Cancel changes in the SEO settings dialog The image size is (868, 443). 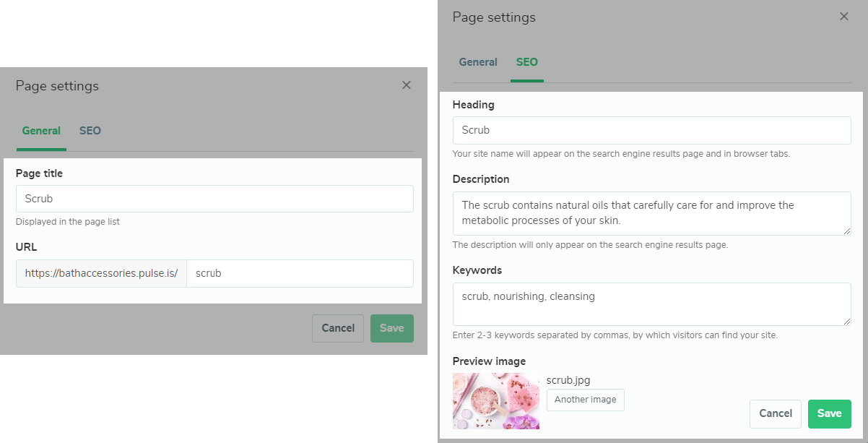pos(776,413)
